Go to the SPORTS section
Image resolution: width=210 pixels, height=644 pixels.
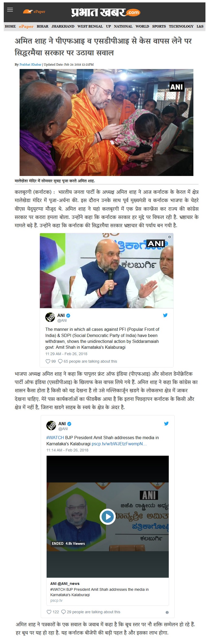(159, 26)
